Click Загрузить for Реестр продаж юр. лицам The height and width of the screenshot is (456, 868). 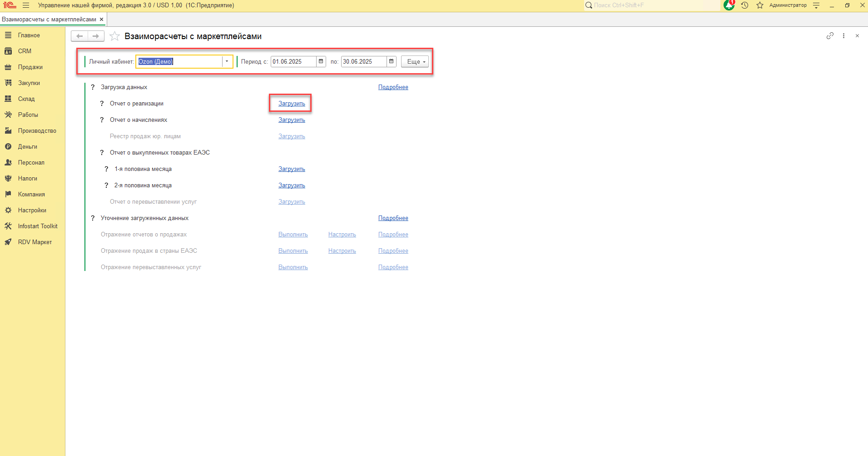[292, 136]
